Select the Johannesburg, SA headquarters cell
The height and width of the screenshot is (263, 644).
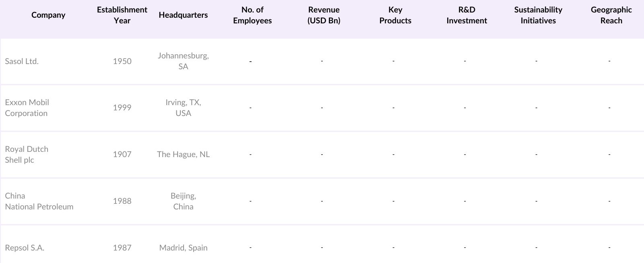[x=183, y=61]
